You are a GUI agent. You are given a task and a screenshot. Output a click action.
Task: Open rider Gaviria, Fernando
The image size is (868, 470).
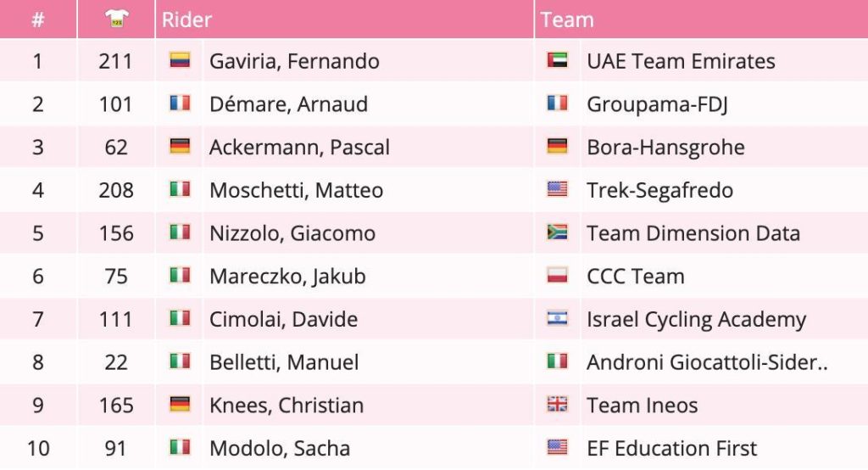tap(294, 61)
